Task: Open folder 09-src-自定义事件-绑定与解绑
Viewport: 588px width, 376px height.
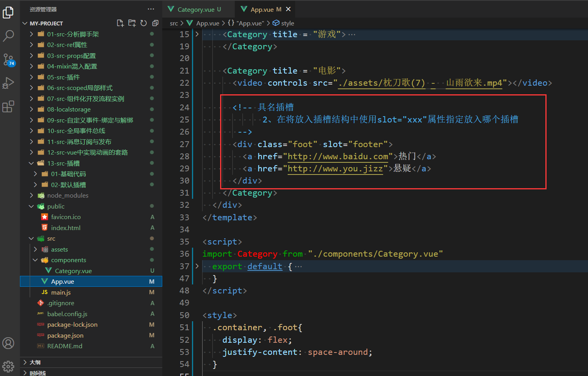Action: pyautogui.click(x=91, y=120)
